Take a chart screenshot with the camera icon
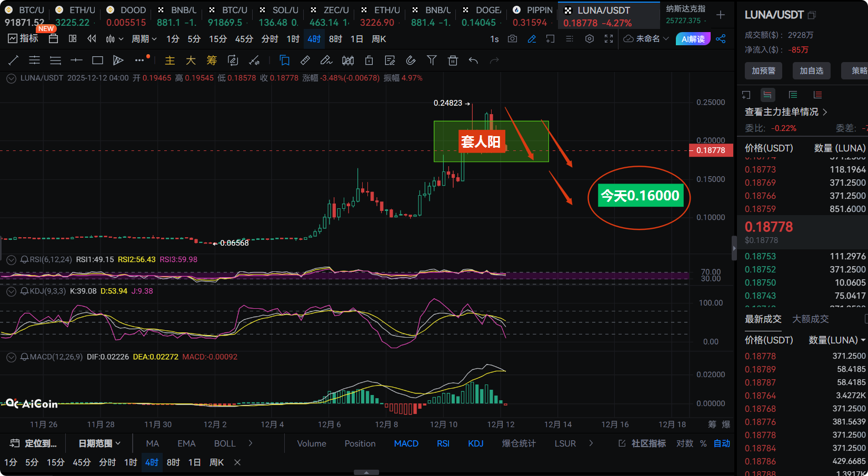This screenshot has width=868, height=476. [512, 39]
